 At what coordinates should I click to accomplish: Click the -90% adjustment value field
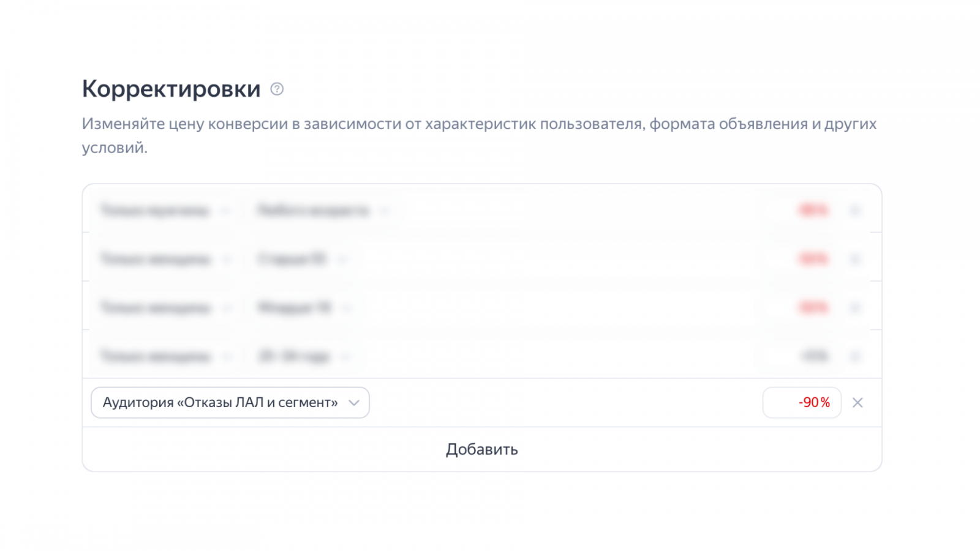[802, 403]
